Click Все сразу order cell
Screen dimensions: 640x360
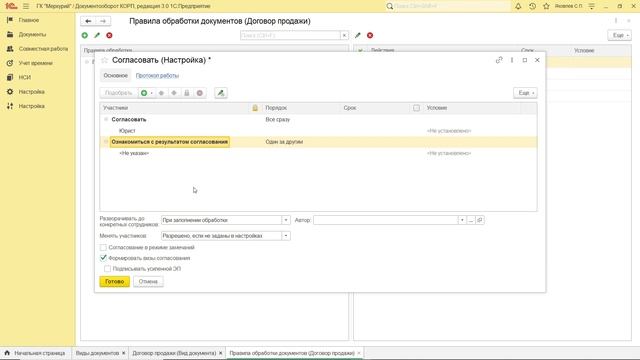[278, 120]
